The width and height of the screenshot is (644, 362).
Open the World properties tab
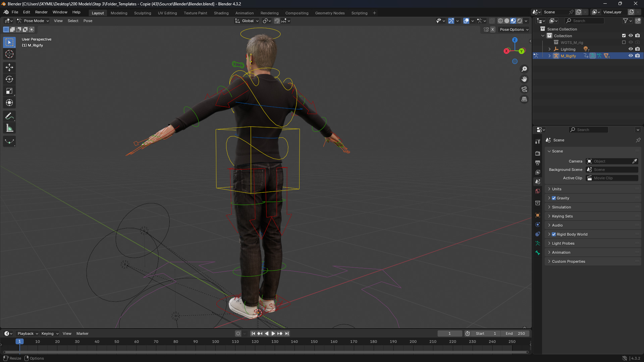coord(538,191)
